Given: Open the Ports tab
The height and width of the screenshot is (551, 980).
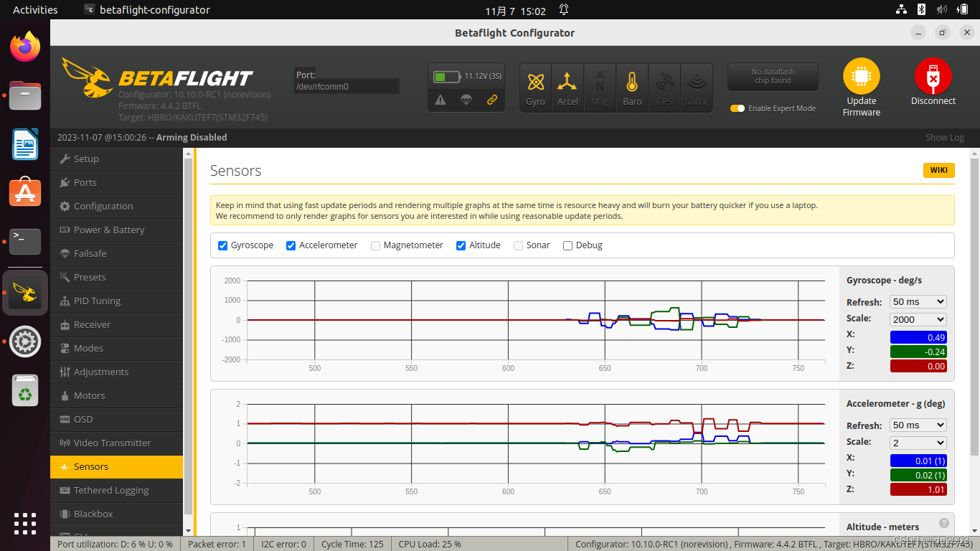Looking at the screenshot, I should click(116, 183).
